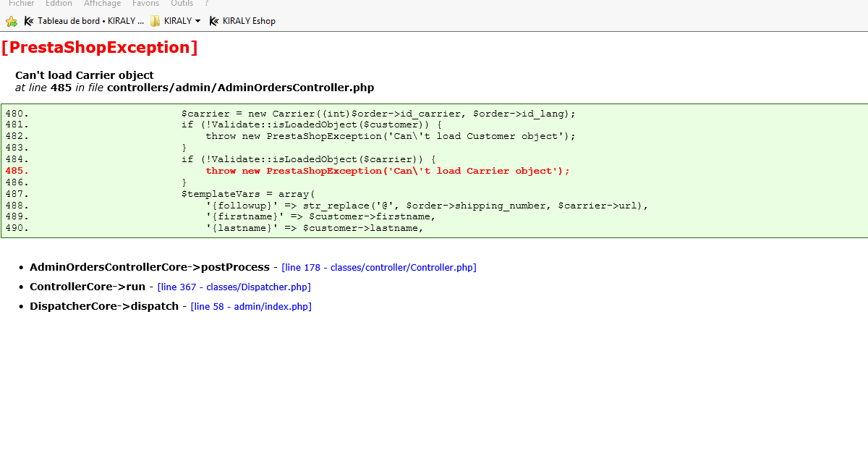Open the KIRALY Eshop favorite

[249, 21]
